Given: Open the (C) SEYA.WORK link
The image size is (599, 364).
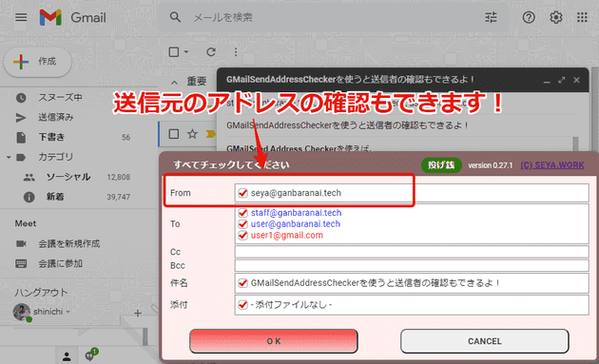Looking at the screenshot, I should coord(552,165).
